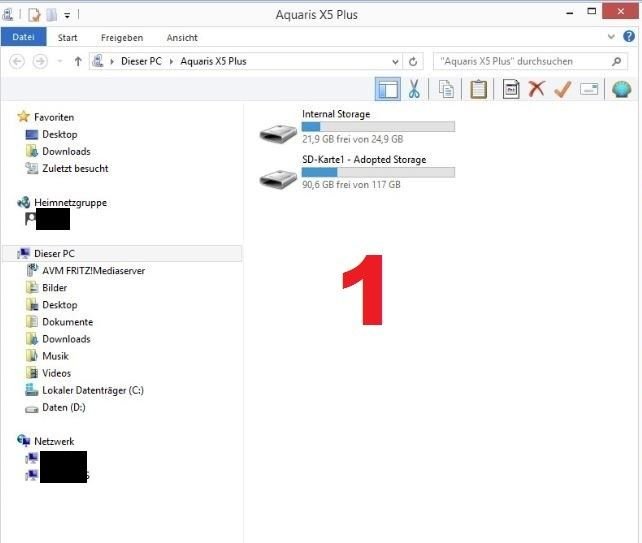Open the address bar history dropdown
642x543 pixels.
(395, 62)
